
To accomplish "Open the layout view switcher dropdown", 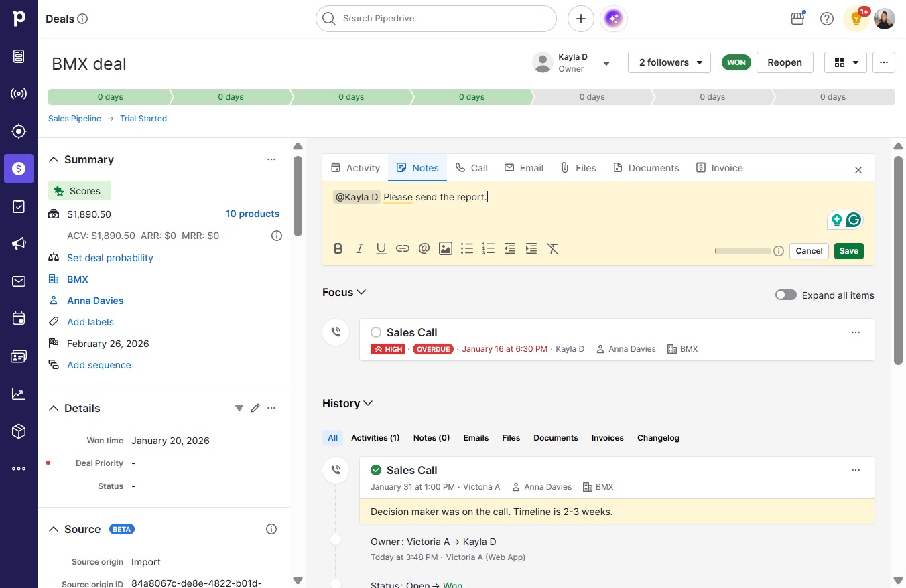I will pos(846,62).
